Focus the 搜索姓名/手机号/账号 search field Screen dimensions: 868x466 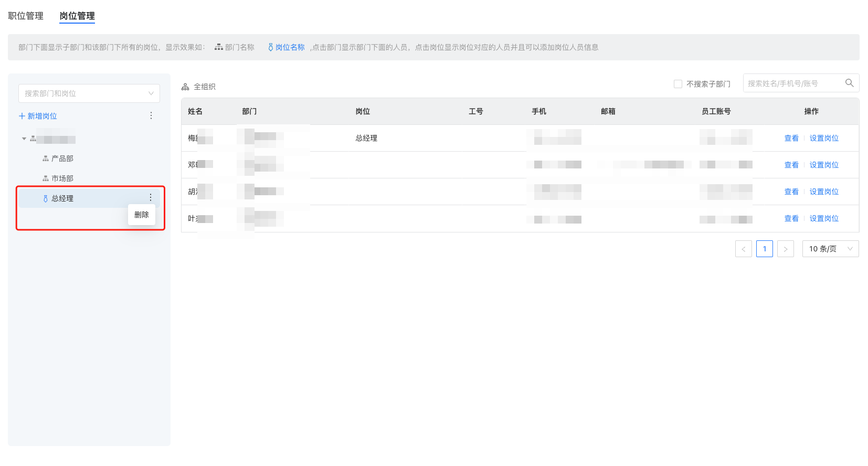click(792, 83)
